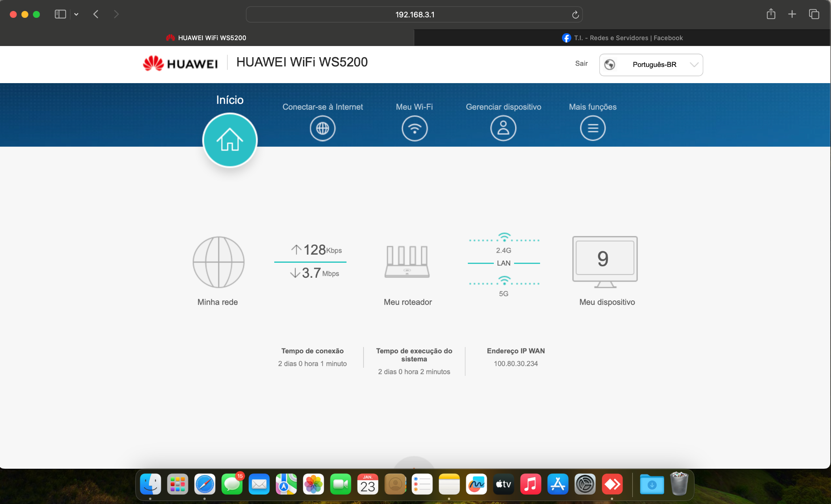831x504 pixels.
Task: Click the Meu roteador label
Action: click(x=408, y=302)
